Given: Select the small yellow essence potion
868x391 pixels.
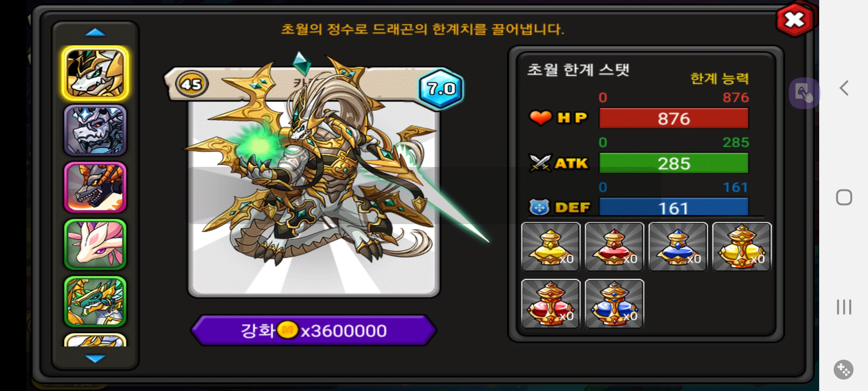Looking at the screenshot, I should coord(550,247).
